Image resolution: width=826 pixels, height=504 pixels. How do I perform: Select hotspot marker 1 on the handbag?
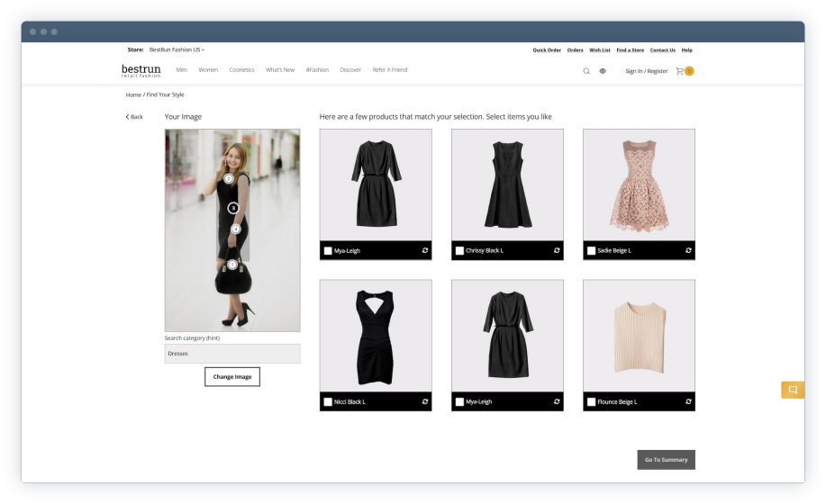[232, 265]
